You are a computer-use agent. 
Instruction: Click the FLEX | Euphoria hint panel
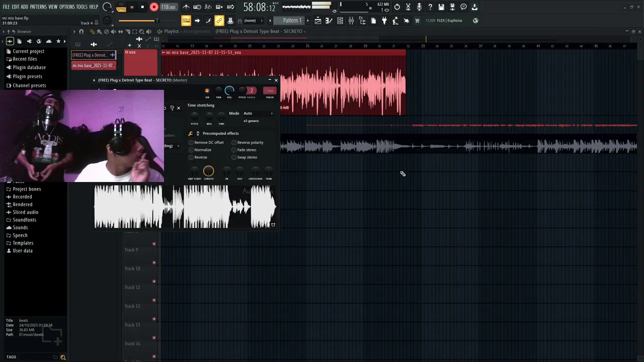(x=449, y=21)
